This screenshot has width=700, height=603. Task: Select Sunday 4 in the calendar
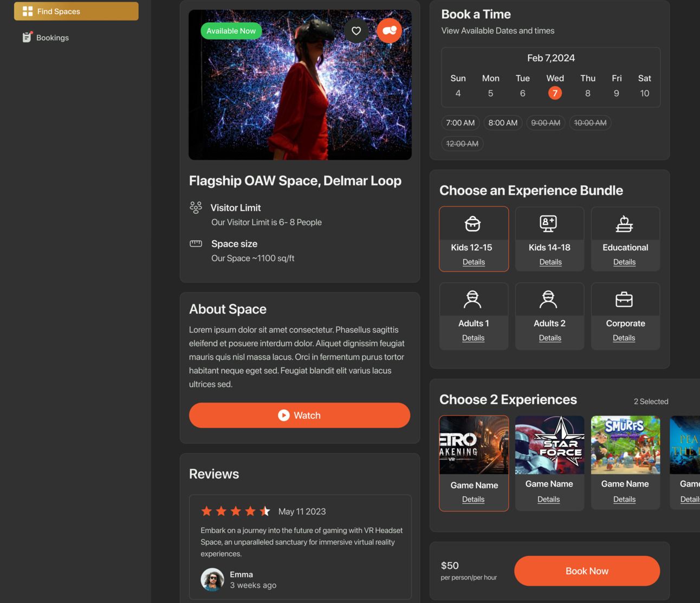pos(458,93)
